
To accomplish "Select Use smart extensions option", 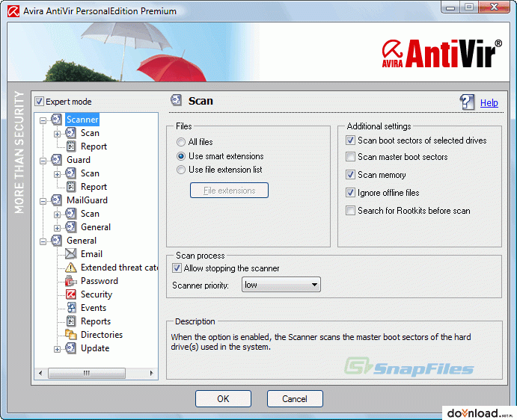I will point(180,156).
